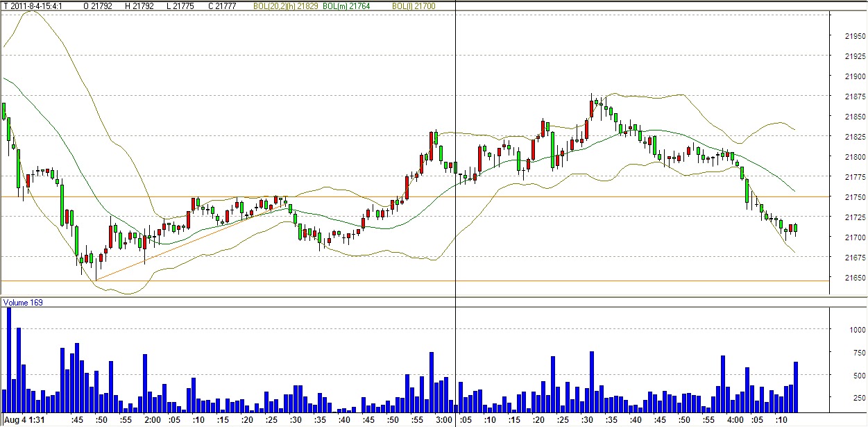Click the 21950 price axis label
868x427 pixels.
click(855, 36)
